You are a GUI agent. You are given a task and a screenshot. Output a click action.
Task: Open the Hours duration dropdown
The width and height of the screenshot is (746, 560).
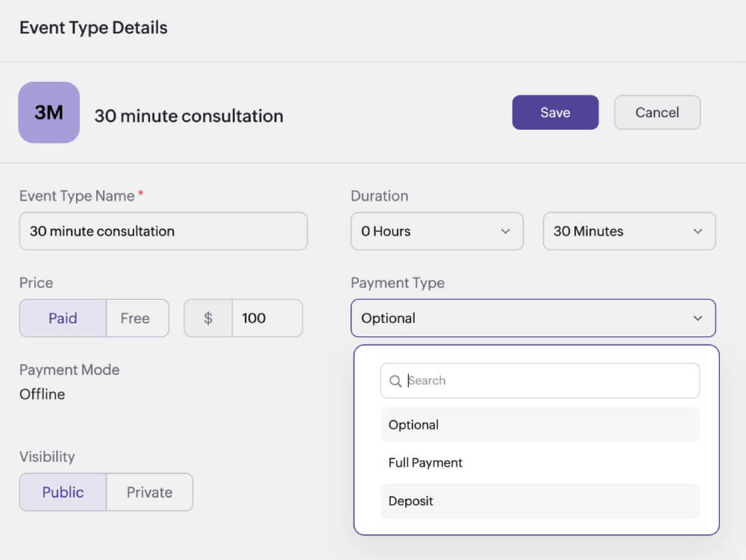436,231
